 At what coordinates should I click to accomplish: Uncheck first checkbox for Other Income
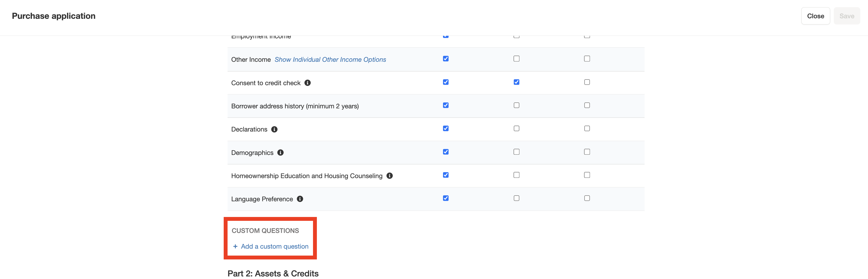[446, 59]
